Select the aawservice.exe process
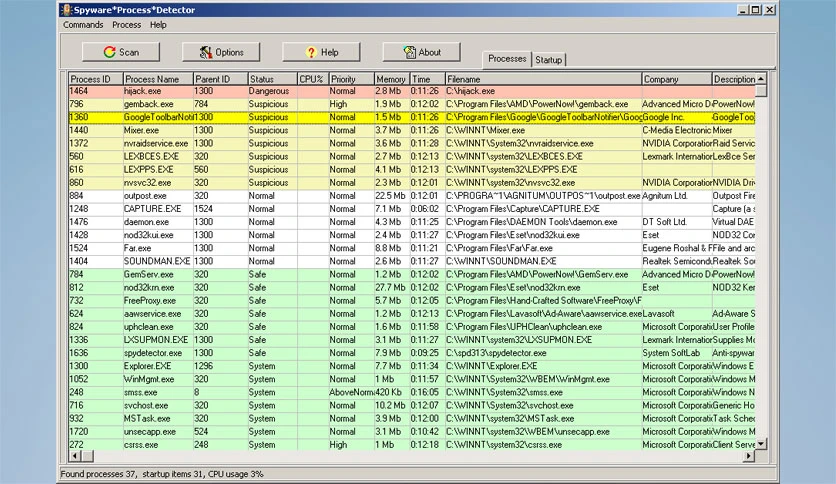 click(152, 313)
